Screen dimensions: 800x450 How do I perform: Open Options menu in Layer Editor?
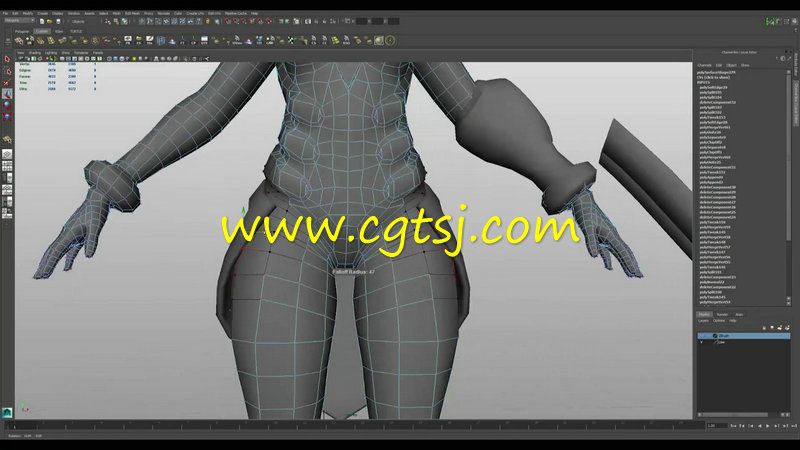(x=719, y=321)
